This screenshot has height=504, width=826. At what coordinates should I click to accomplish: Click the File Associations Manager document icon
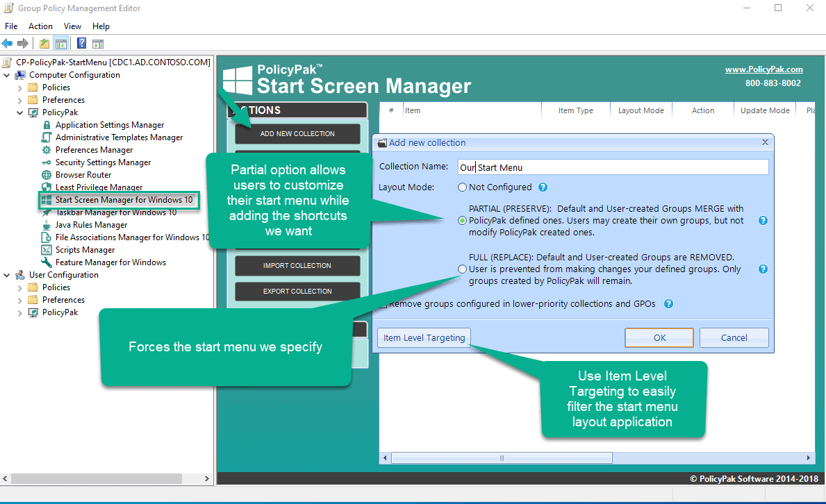[x=47, y=237]
